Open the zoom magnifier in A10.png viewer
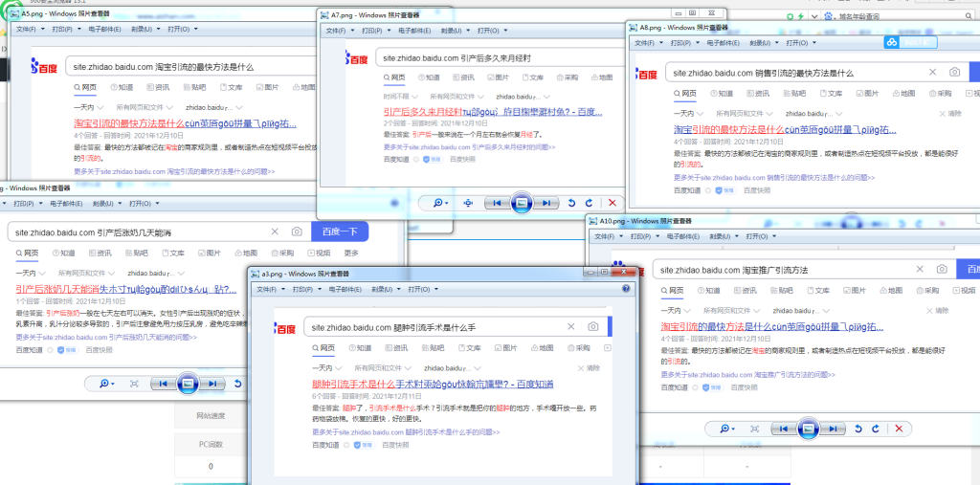Viewport: 980px width, 485px height. (x=726, y=429)
